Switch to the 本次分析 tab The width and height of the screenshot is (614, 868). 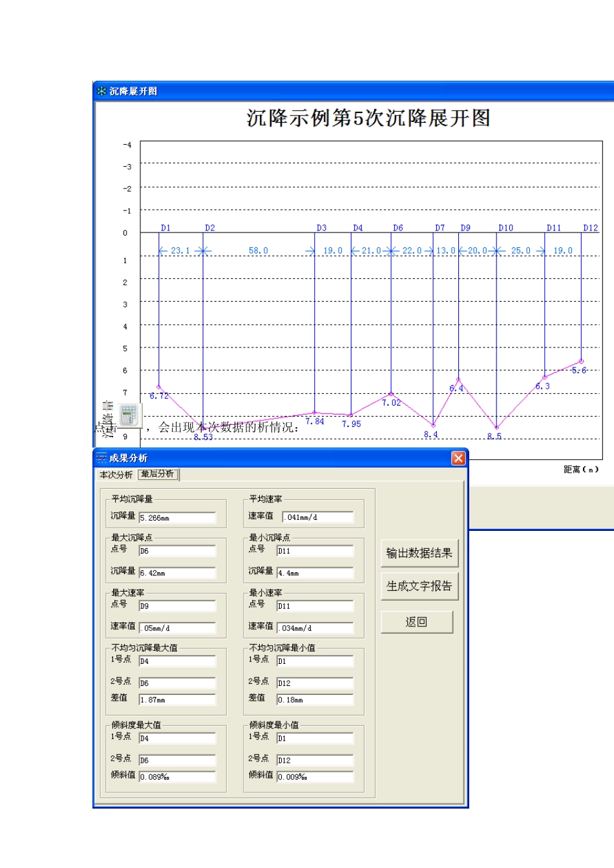(116, 475)
